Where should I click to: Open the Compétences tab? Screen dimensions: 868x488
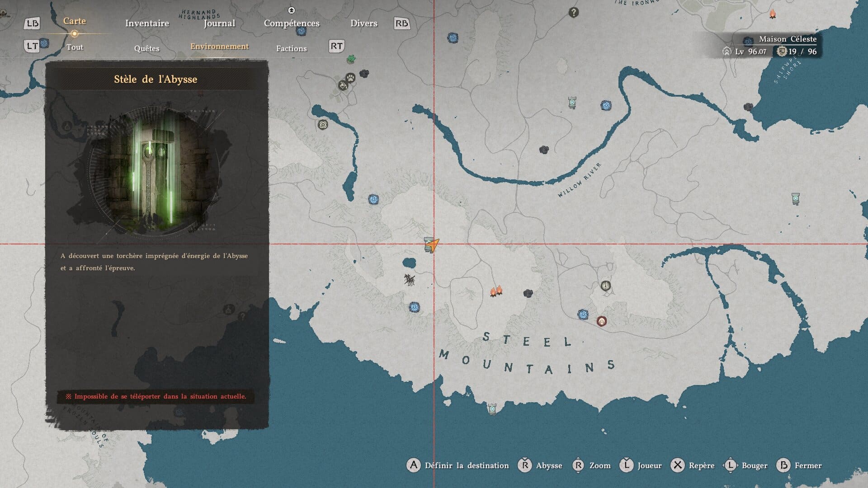(292, 23)
